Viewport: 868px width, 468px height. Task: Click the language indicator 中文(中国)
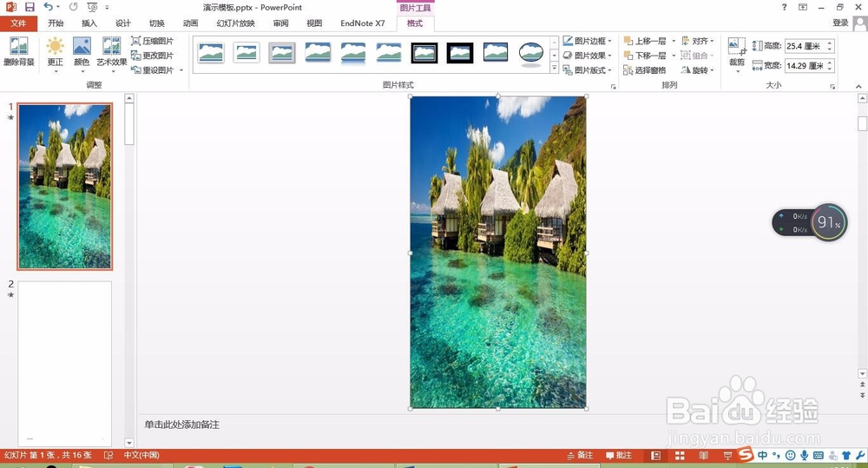pos(141,455)
